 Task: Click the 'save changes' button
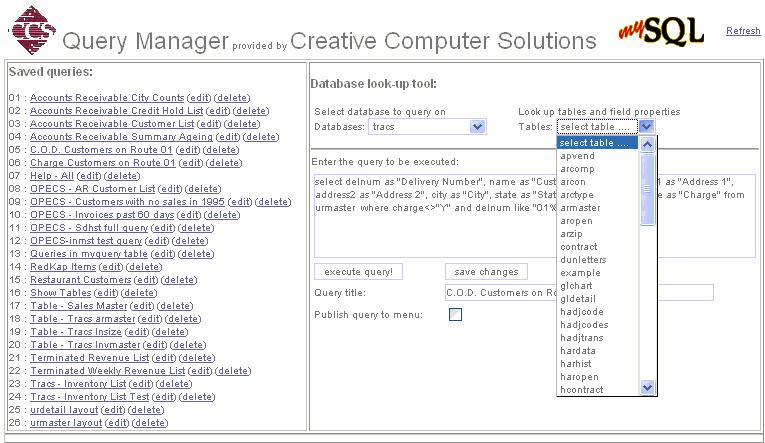coord(486,272)
